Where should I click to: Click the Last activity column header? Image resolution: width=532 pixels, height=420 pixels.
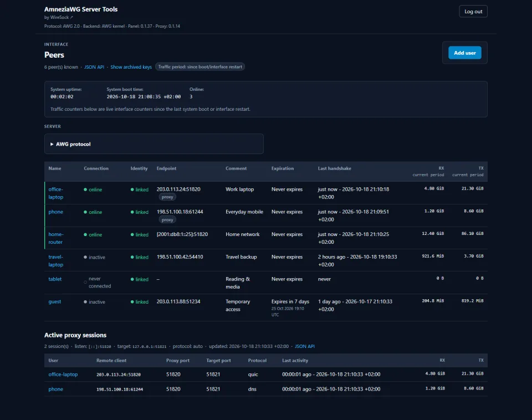[295, 360]
